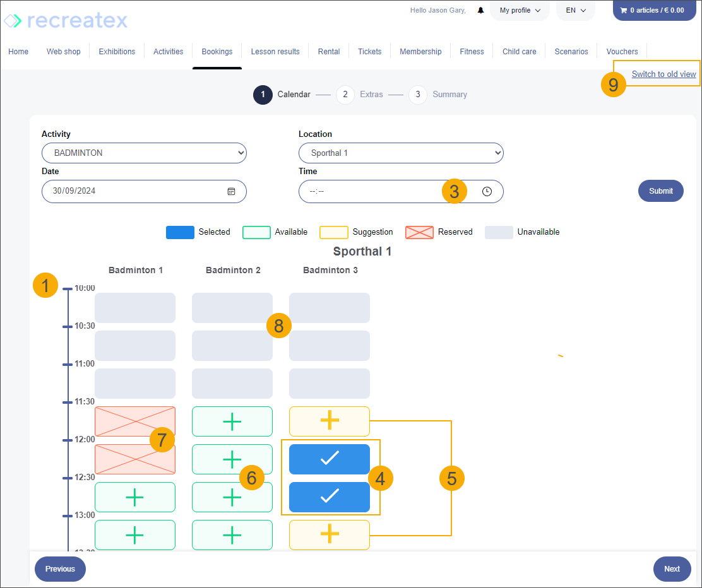Click the clock icon in Time field
The width and height of the screenshot is (702, 588).
click(487, 191)
